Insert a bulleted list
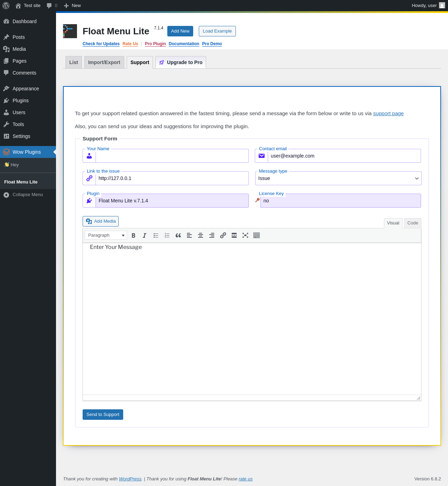 (156, 235)
